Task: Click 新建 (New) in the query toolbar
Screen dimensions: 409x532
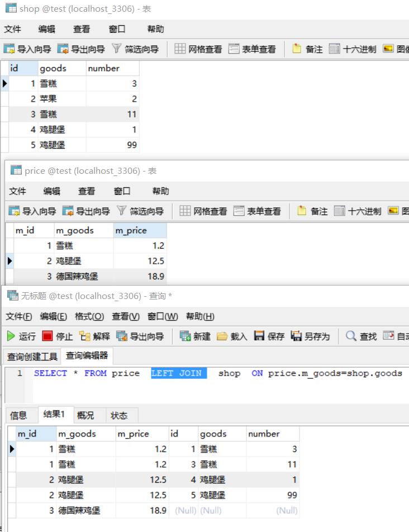Action: pyautogui.click(x=186, y=336)
